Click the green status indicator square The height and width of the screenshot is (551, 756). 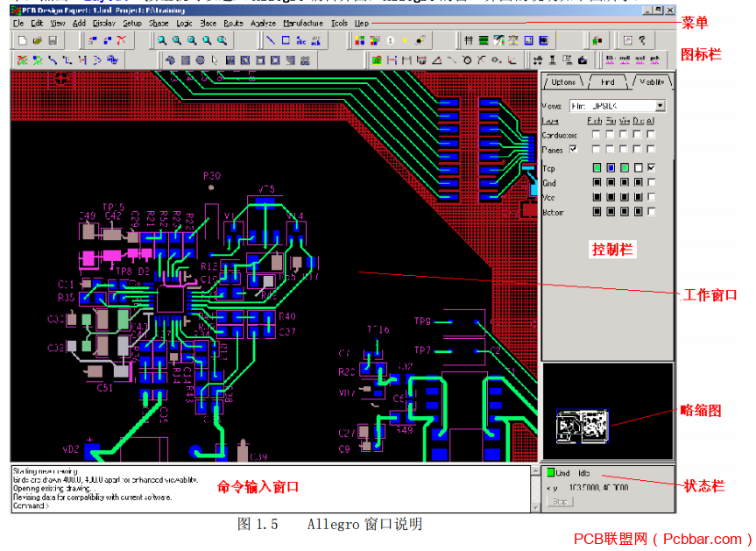pyautogui.click(x=551, y=472)
